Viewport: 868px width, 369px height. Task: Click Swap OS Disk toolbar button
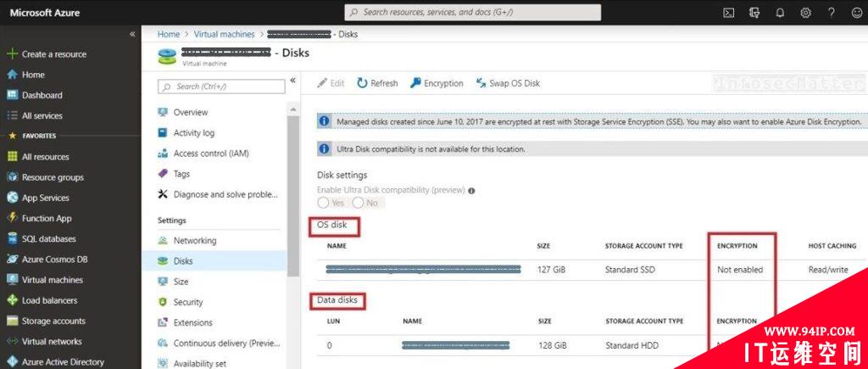coord(508,83)
